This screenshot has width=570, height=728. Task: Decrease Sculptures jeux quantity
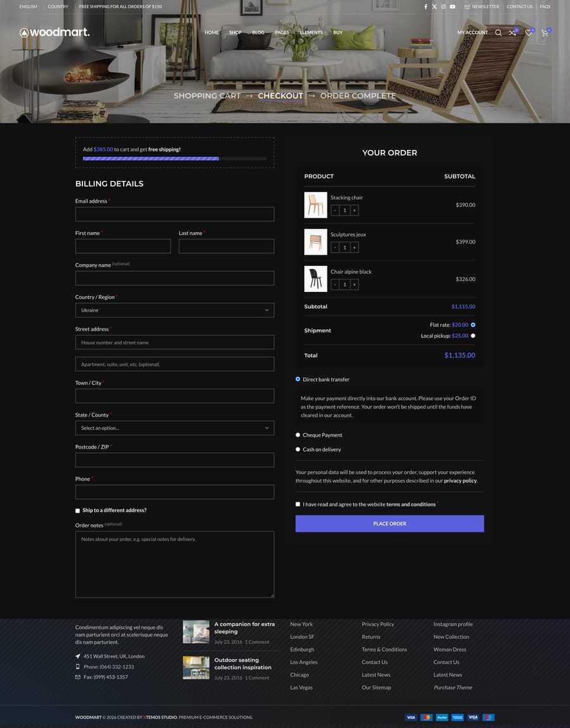(x=335, y=248)
